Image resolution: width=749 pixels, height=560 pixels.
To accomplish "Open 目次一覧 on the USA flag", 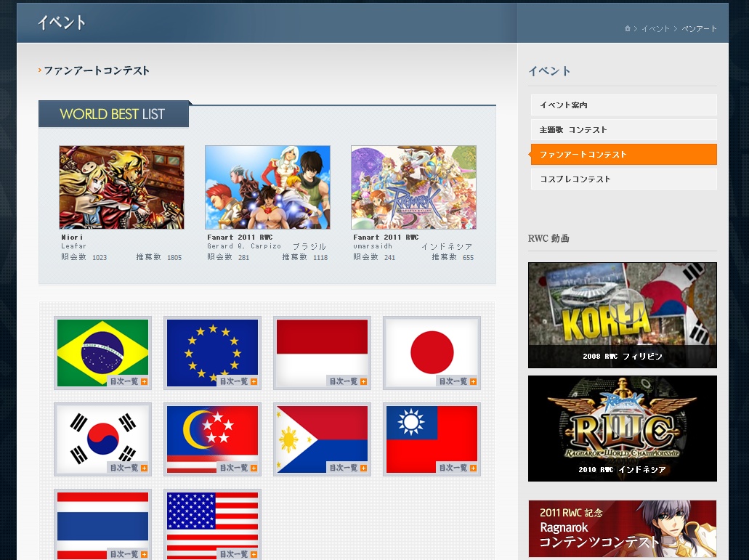I will [238, 554].
